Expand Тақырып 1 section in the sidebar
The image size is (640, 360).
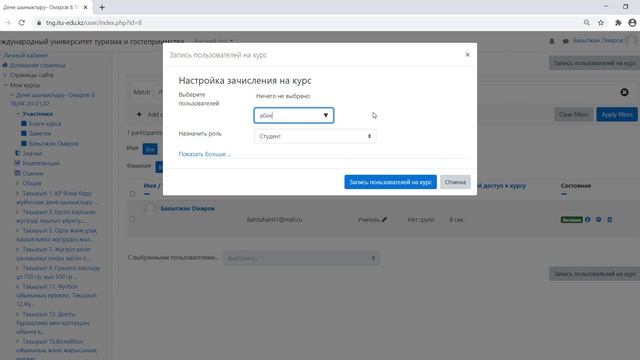pos(18,193)
